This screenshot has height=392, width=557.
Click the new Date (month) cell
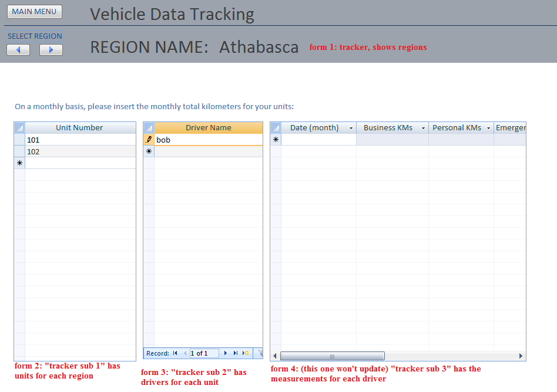(318, 140)
